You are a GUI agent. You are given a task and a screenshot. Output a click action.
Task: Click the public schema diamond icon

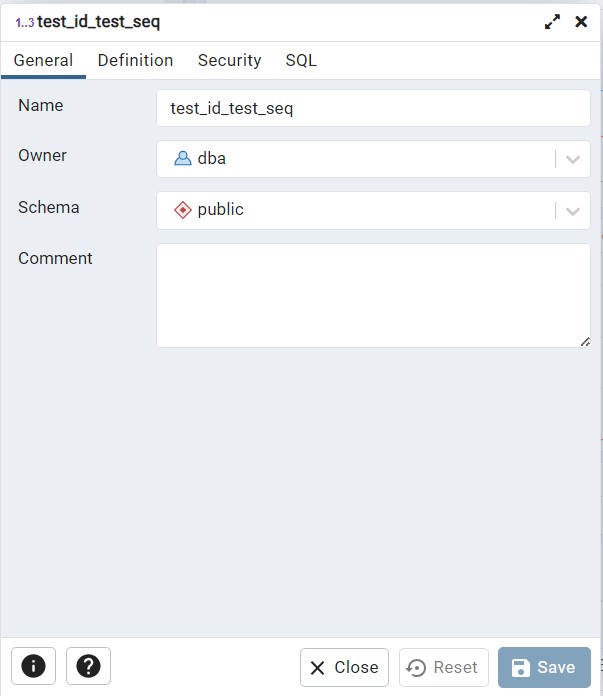click(182, 210)
